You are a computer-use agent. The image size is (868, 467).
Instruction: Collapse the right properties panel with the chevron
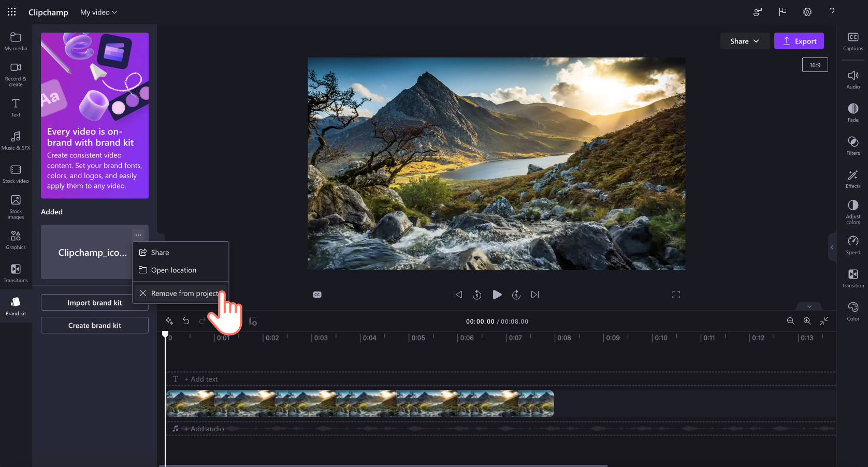tap(832, 247)
